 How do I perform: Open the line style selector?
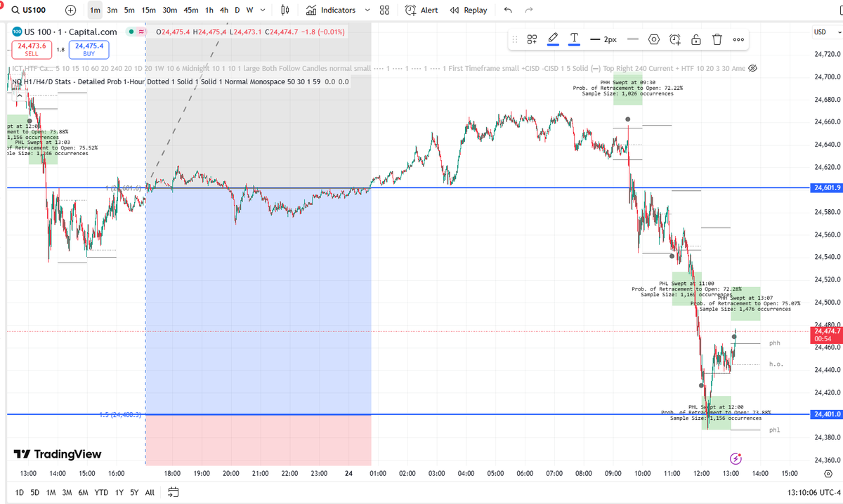point(633,39)
